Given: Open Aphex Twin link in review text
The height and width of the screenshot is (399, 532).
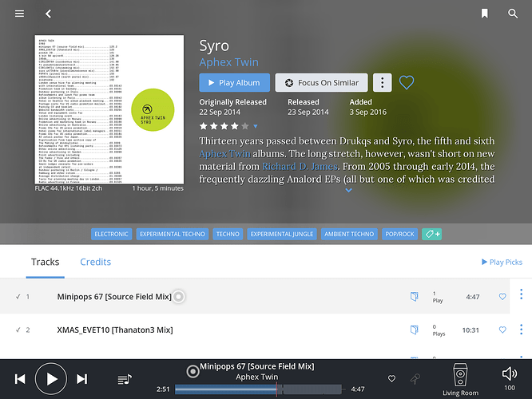Looking at the screenshot, I should point(225,154).
